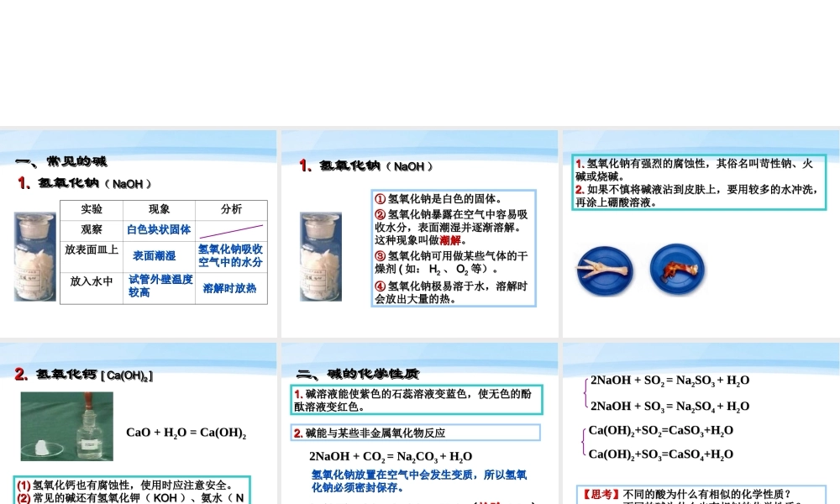The height and width of the screenshot is (504, 840).
Task: Open the slide titled 一、常见的碱
Action: 139,234
